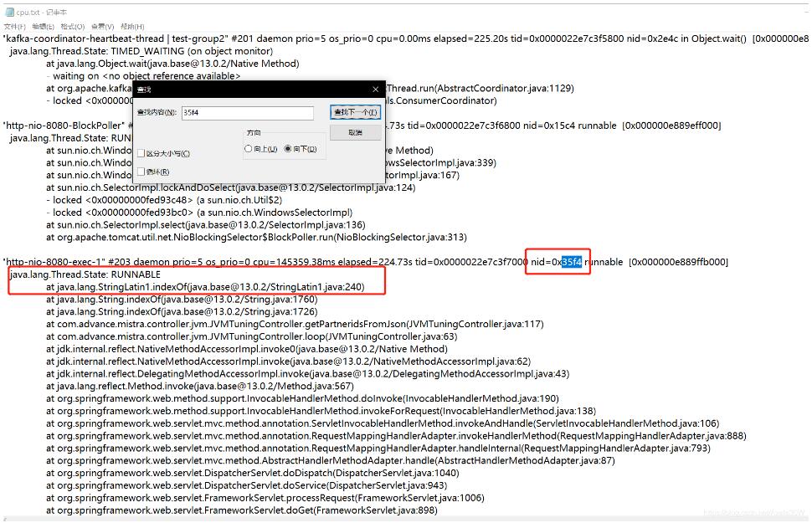Click the Method.java:567 stack line
Viewport: 812px width, 523px height.
[x=200, y=387]
